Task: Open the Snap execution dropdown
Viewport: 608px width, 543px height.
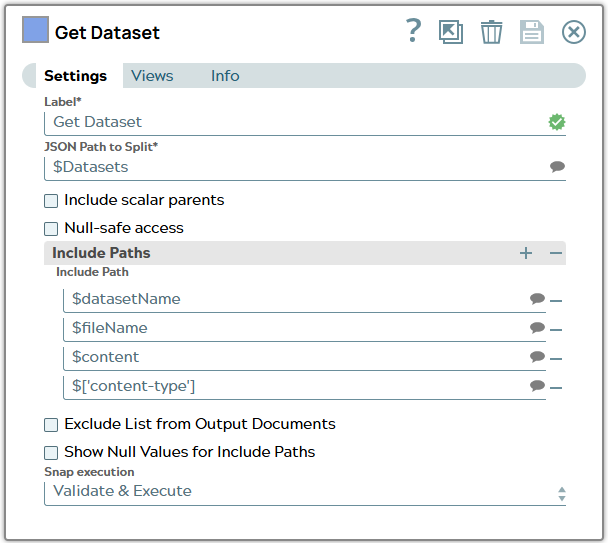Action: tap(305, 493)
